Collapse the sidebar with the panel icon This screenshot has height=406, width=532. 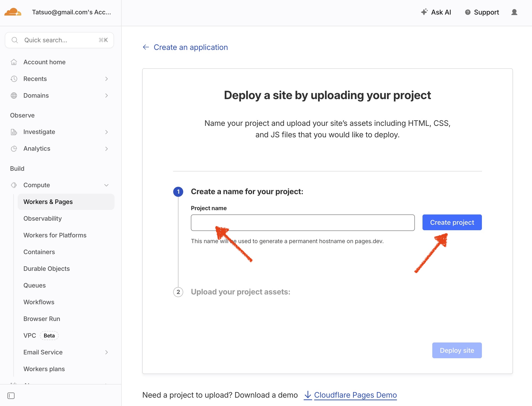pyautogui.click(x=11, y=395)
